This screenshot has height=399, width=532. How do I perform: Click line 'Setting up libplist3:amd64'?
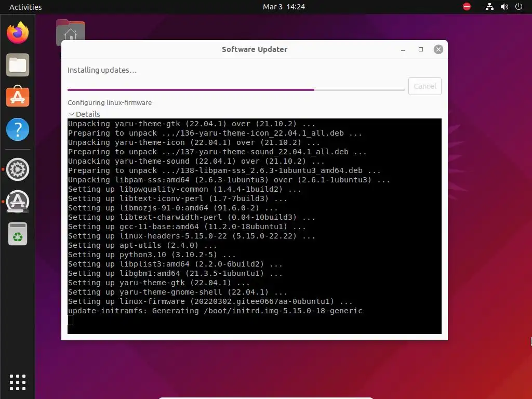[175, 264]
